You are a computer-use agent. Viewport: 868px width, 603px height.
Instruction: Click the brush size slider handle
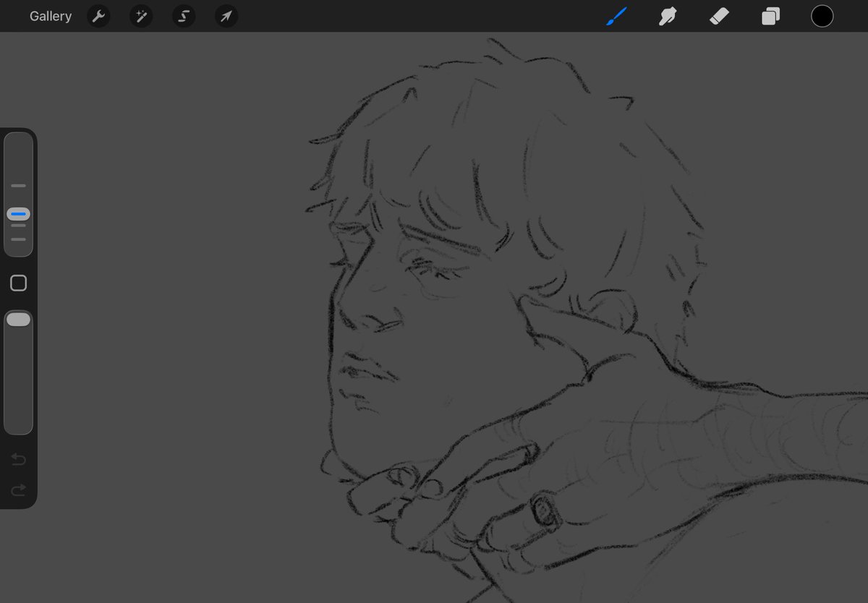18,214
